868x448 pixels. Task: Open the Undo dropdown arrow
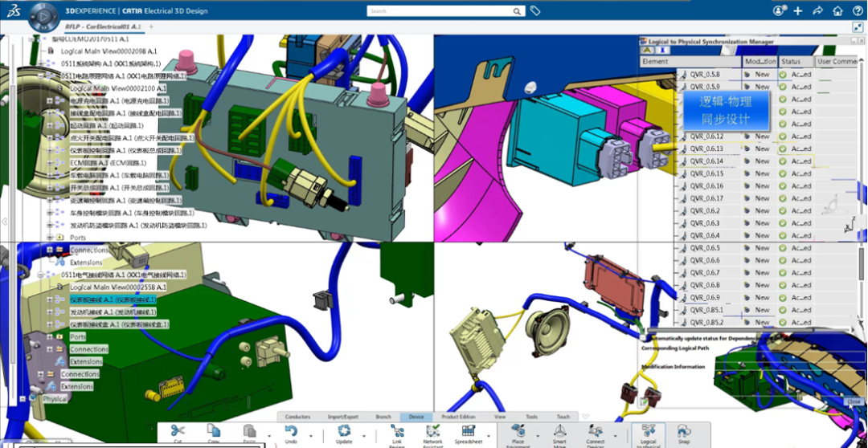310,436
